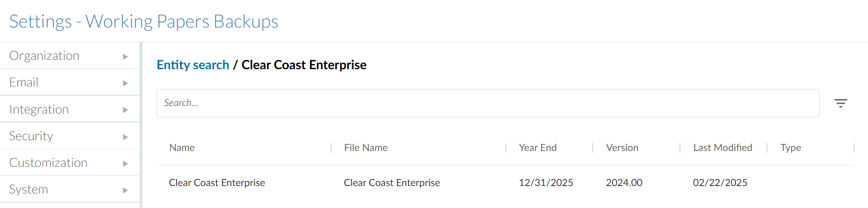Screen dimensions: 868x208
Task: Click the Entity search breadcrumb link
Action: click(193, 65)
